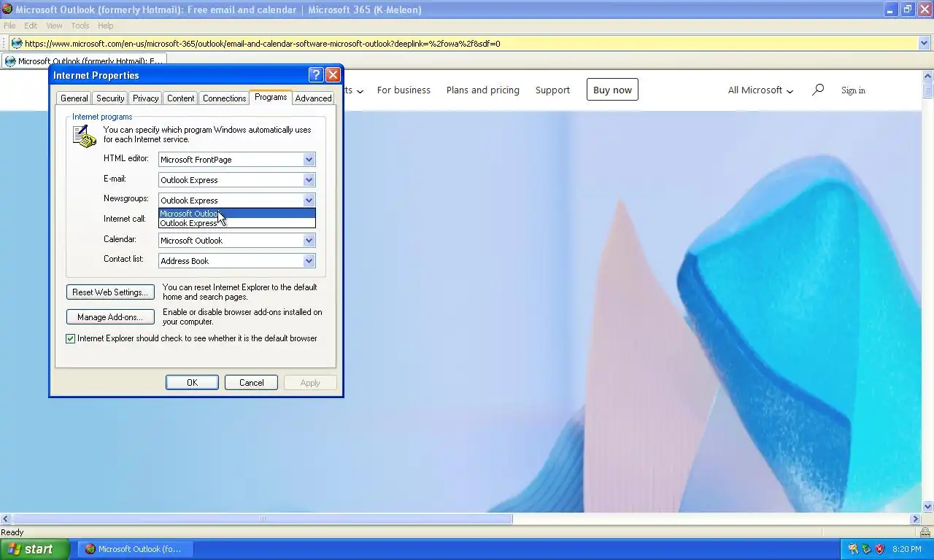Screen dimensions: 934x560
Task: Switch to the Privacy tab
Action: click(x=145, y=98)
